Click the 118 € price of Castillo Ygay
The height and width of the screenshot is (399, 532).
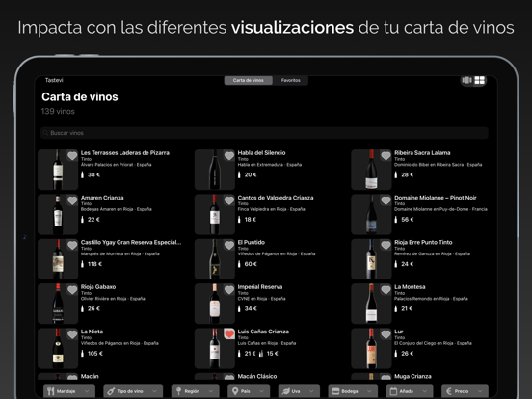click(94, 264)
